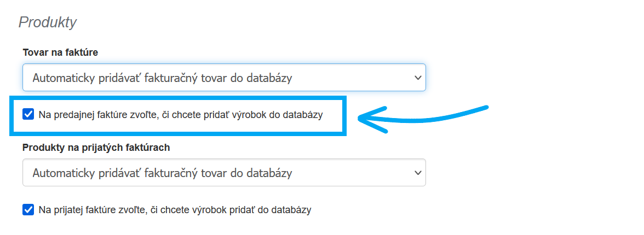Click the "Produkty na prijatých faktúrach" field label
Screen dimensions: 644x235
(x=96, y=148)
